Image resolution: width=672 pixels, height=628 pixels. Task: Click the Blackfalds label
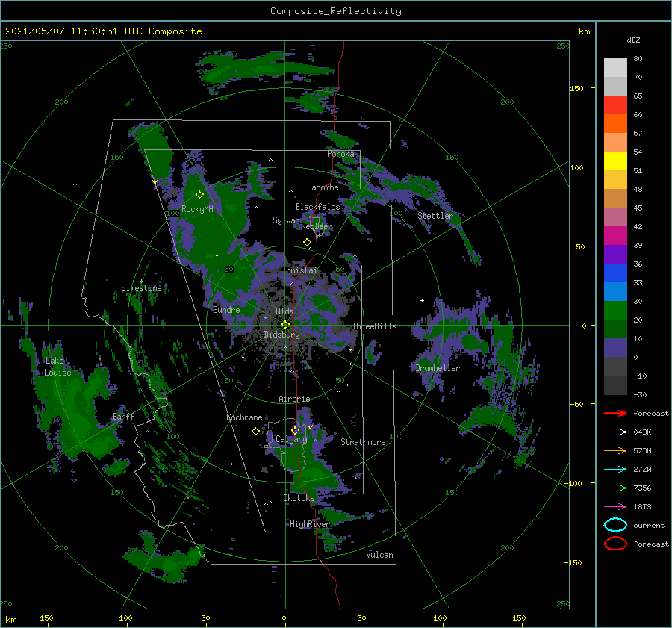317,207
